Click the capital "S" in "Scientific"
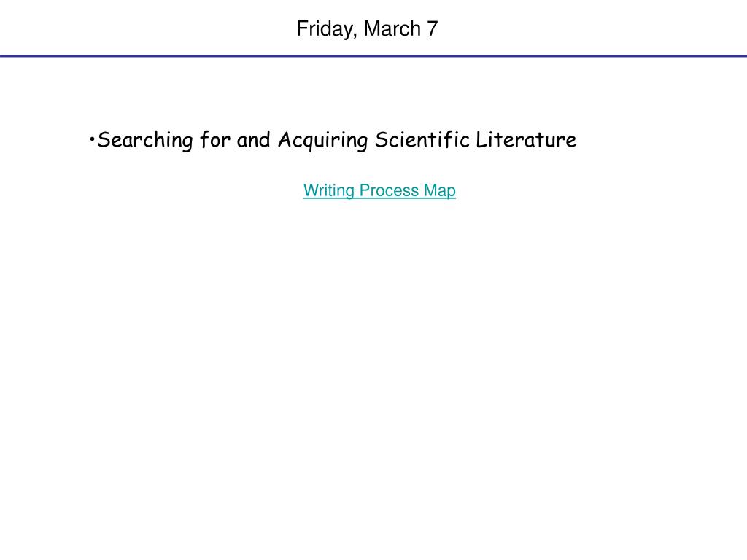This screenshot has width=747, height=560. (x=381, y=139)
